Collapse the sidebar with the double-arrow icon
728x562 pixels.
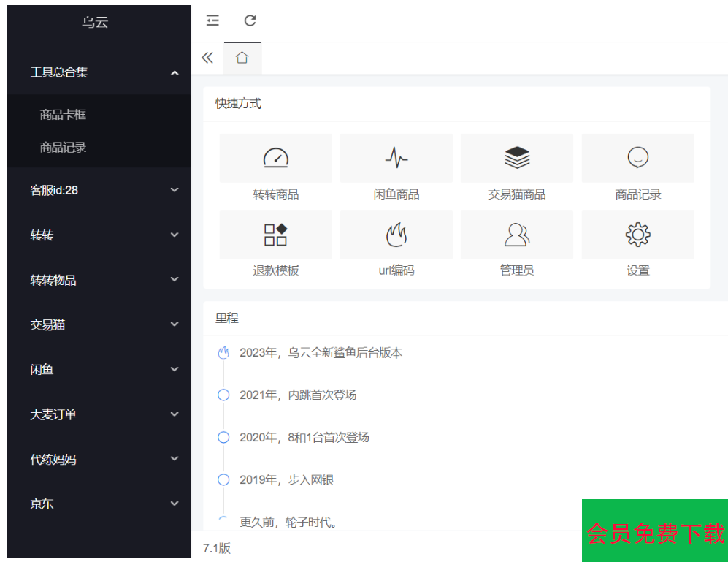(x=207, y=57)
